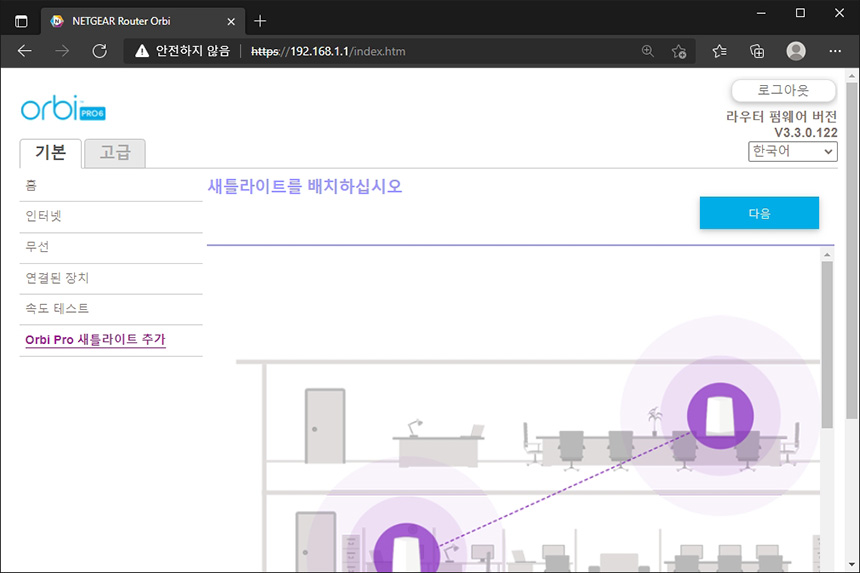
Task: Maximize the browser window
Action: click(800, 13)
